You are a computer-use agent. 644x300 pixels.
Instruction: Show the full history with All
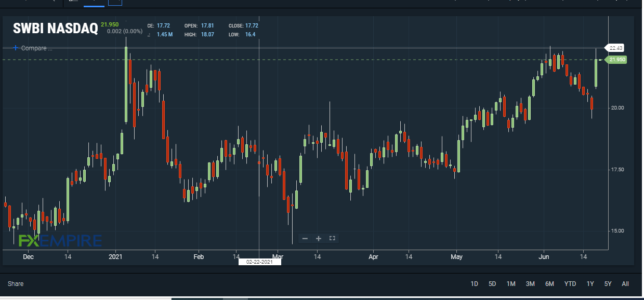pos(625,284)
